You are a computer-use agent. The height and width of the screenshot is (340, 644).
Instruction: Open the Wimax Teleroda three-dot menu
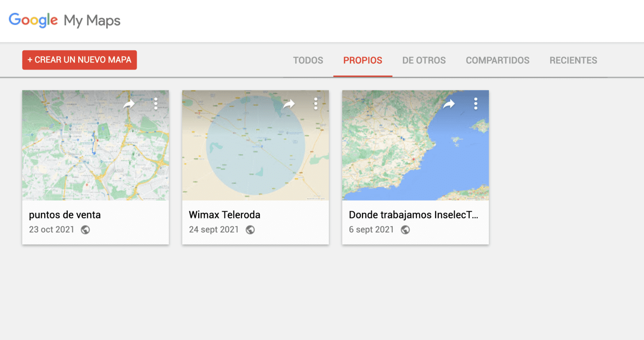pos(316,104)
